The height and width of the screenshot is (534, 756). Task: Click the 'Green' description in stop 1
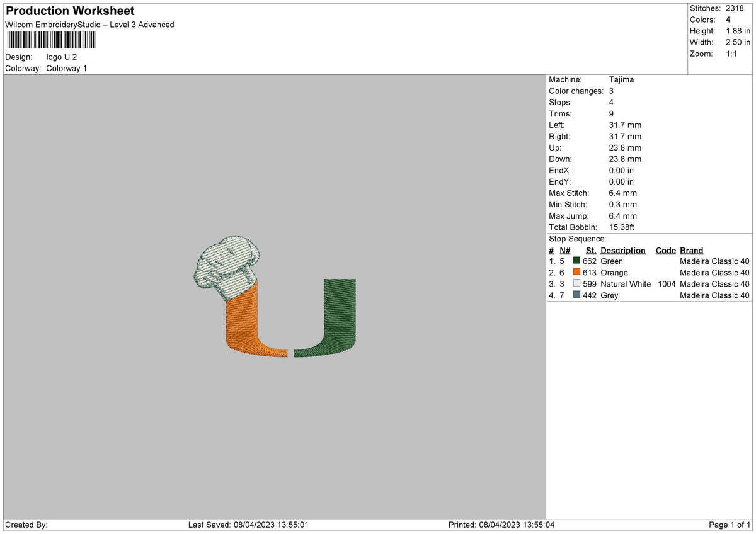612,261
